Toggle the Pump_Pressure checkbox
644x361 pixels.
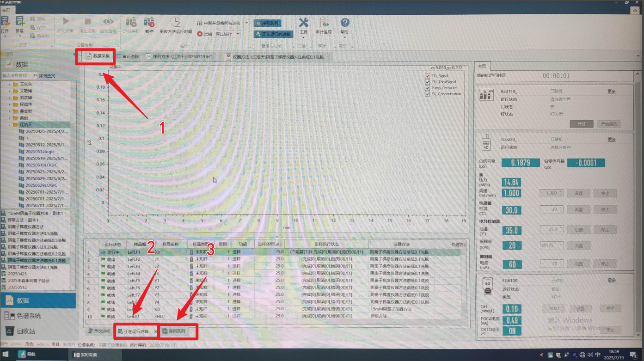pos(427,88)
